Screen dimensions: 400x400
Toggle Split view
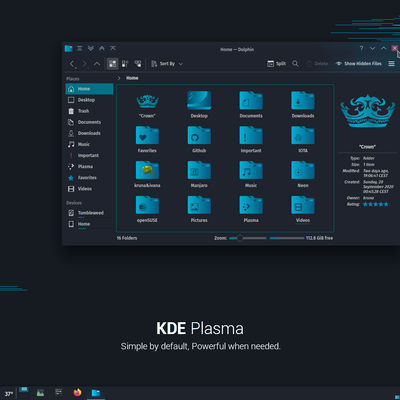(x=277, y=64)
